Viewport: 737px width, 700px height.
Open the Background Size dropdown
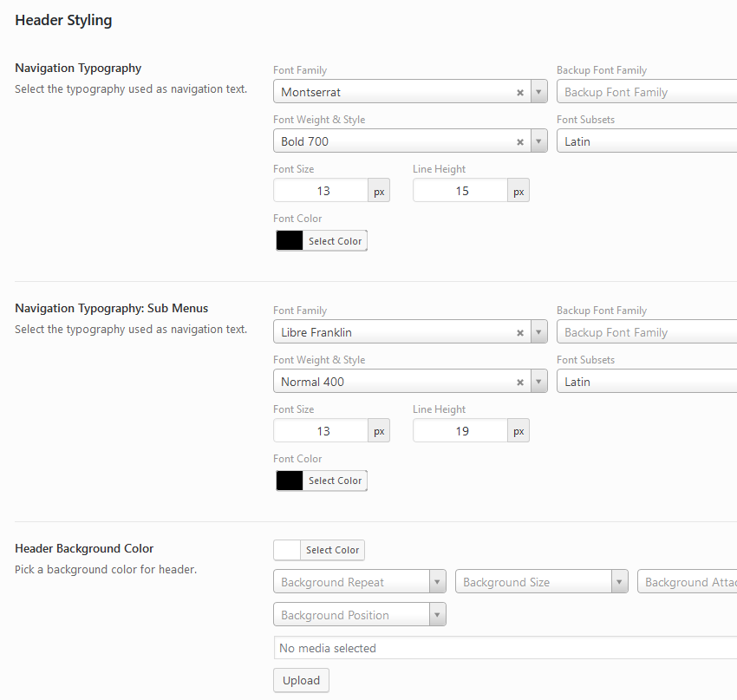(x=620, y=582)
